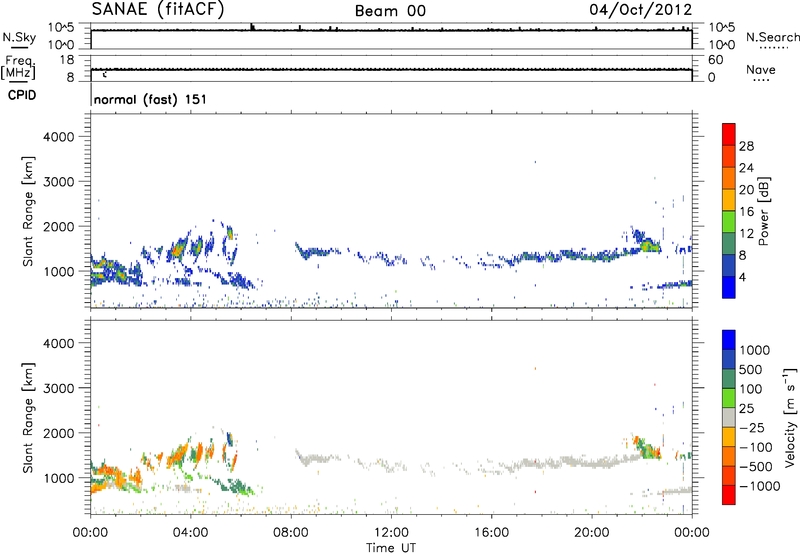Select the -25 label on Velocity colorbar
Viewport: 800px width, 554px height.
coord(751,428)
